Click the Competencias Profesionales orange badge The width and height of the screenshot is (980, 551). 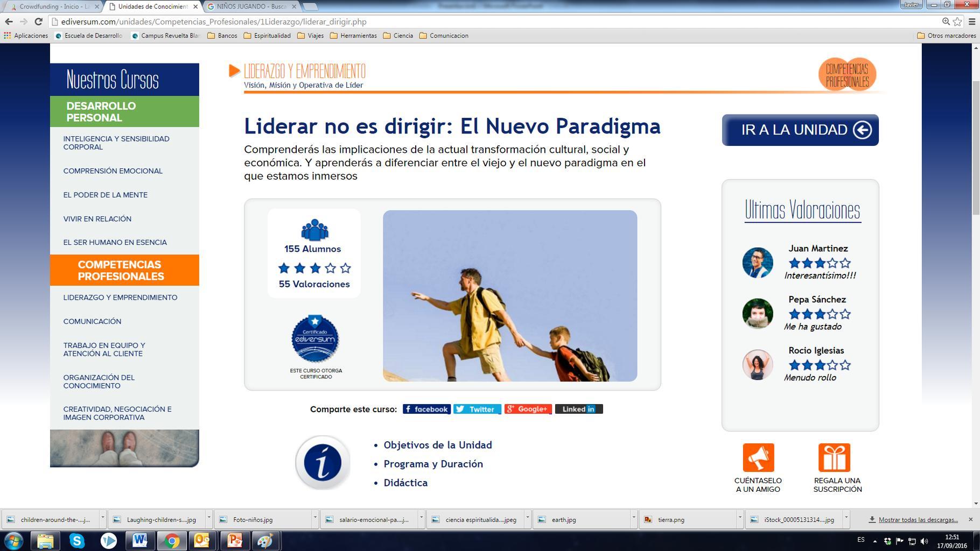(x=847, y=75)
